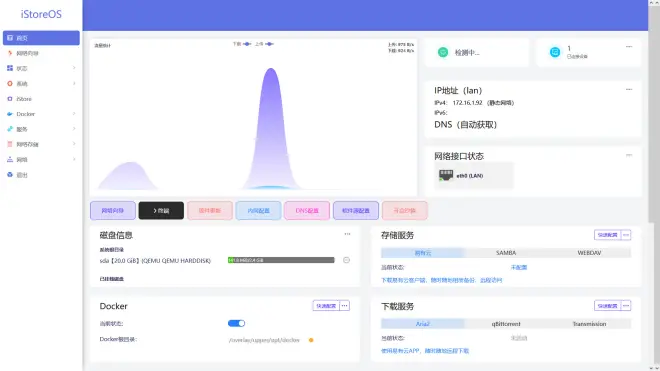Toggle the Docker running state switch
660x371 pixels.
pos(237,323)
